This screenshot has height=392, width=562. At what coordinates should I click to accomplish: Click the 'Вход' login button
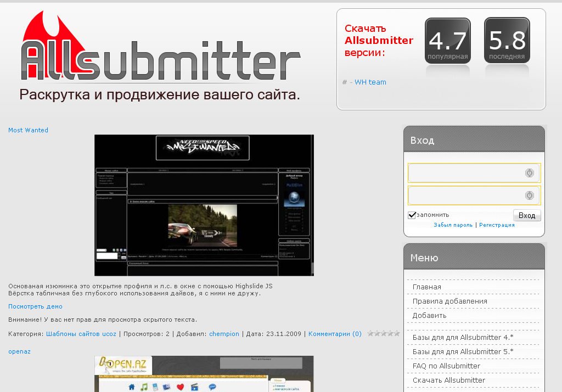[527, 215]
